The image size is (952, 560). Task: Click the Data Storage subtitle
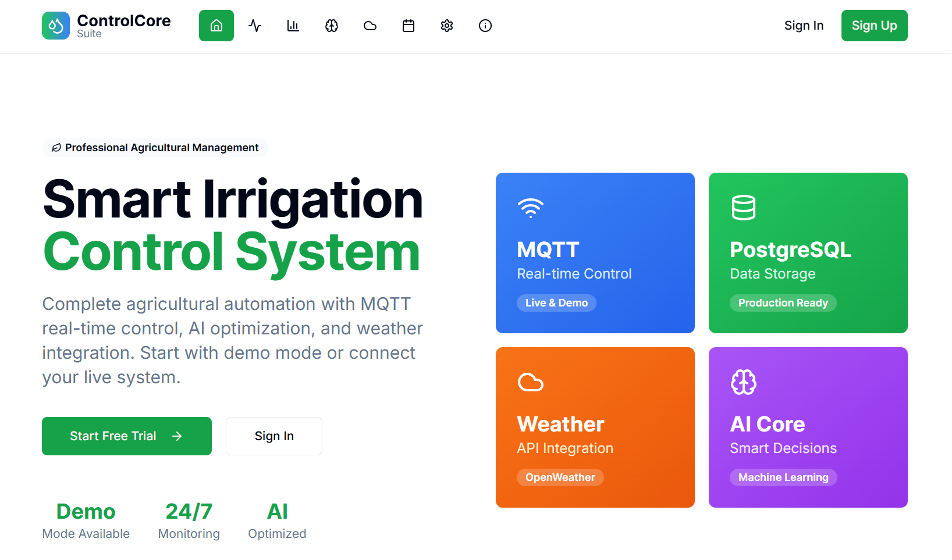coord(773,274)
